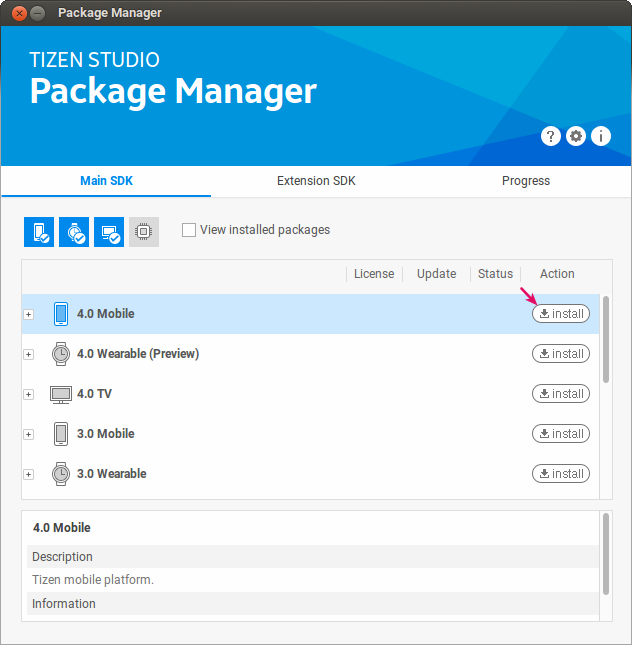The image size is (632, 645).
Task: Select the '3.0 Mobile' row label
Action: [x=106, y=434]
